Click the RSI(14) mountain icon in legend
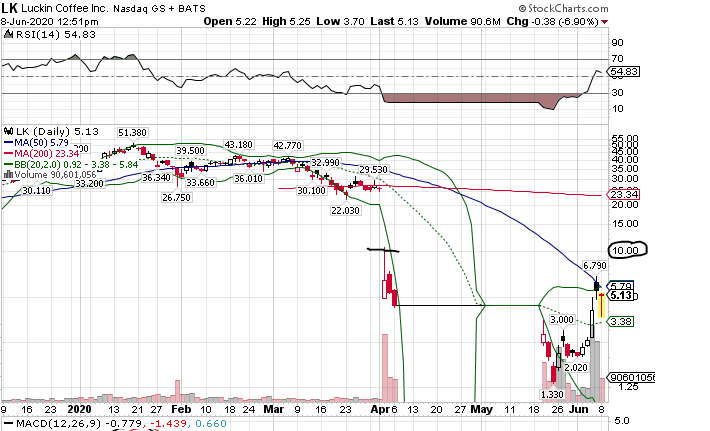This screenshot has width=710, height=431. (x=8, y=34)
